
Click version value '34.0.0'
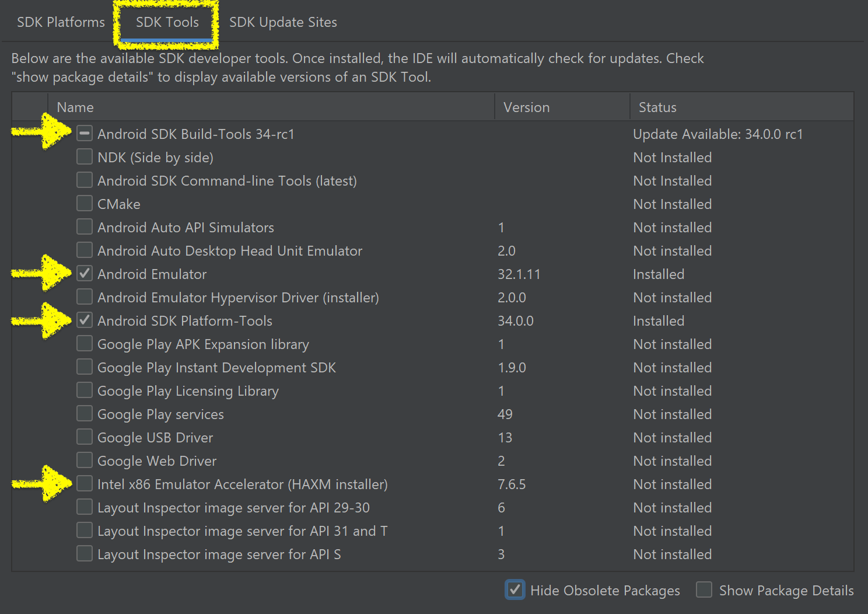click(516, 321)
